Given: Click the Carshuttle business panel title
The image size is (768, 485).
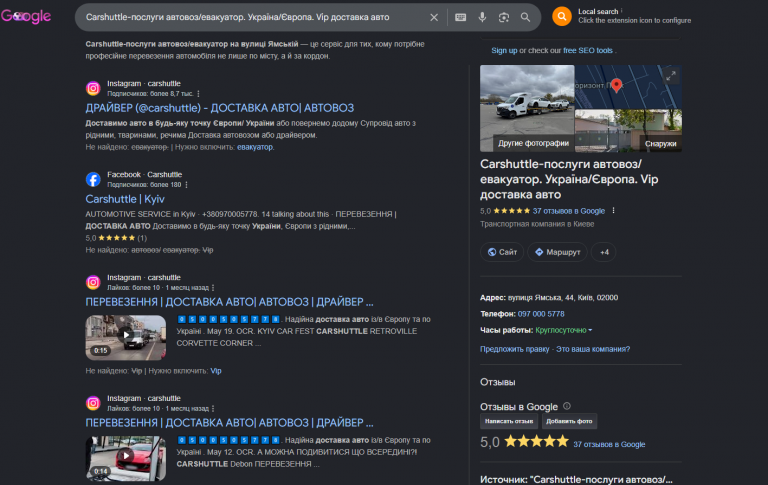Looking at the screenshot, I should 569,179.
